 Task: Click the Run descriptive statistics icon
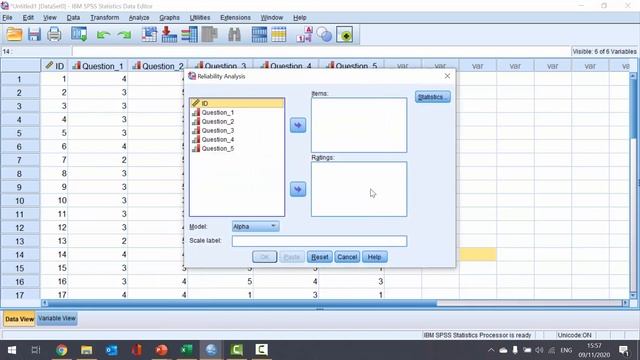pos(210,35)
